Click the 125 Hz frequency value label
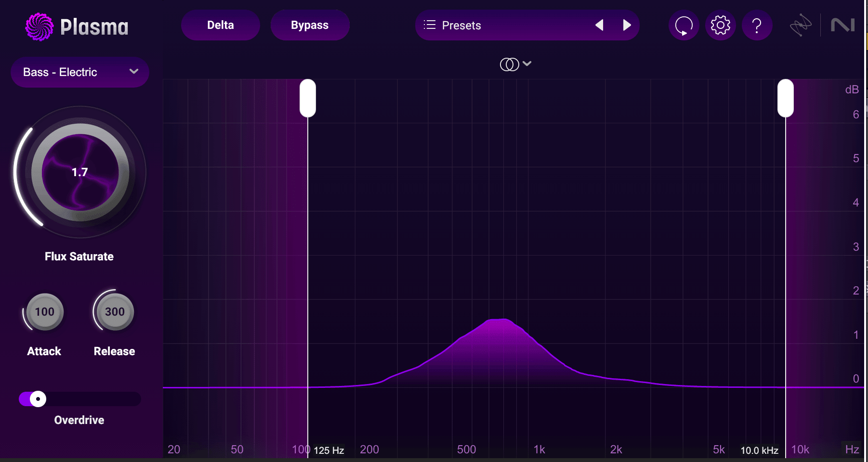The height and width of the screenshot is (462, 868). click(329, 450)
